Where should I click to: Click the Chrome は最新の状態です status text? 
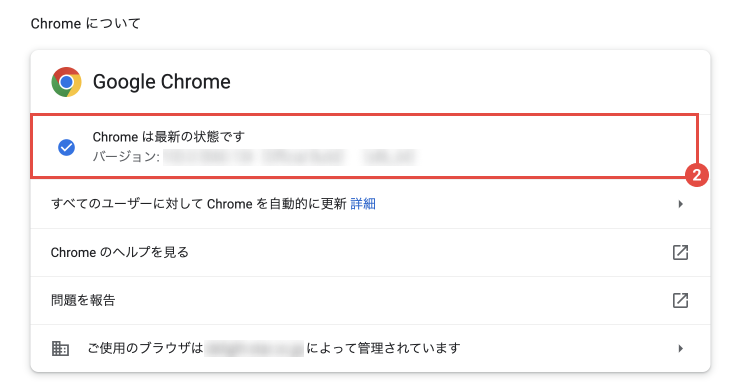click(169, 137)
